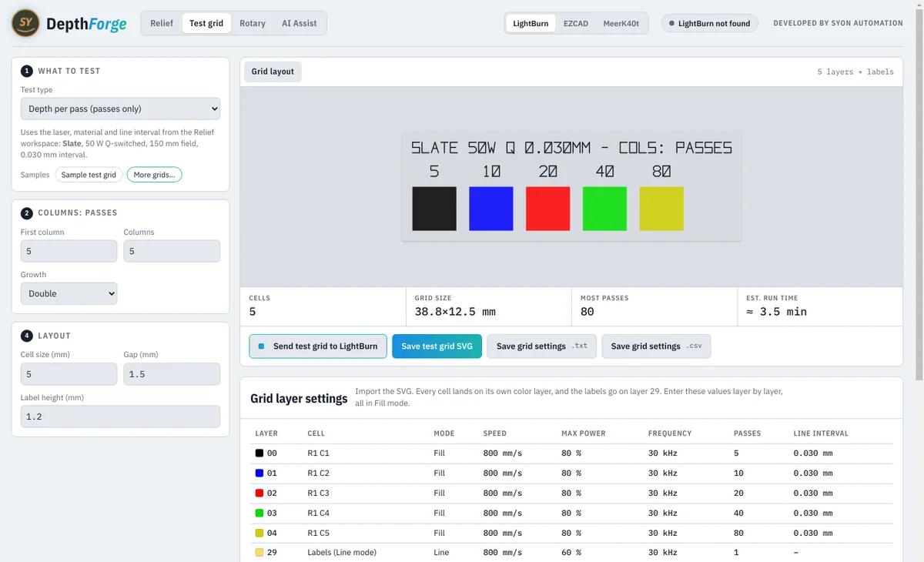Click the yellow 80-pass preview cell

pos(661,209)
